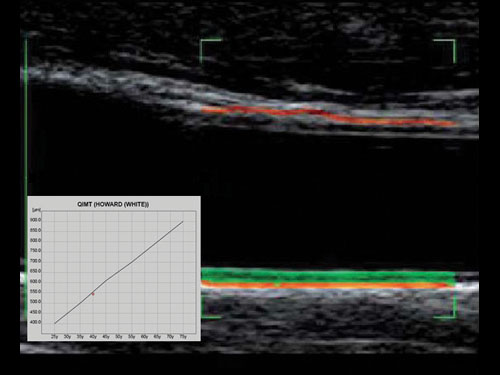Click the 400.0 label on the y-axis

(x=36, y=322)
